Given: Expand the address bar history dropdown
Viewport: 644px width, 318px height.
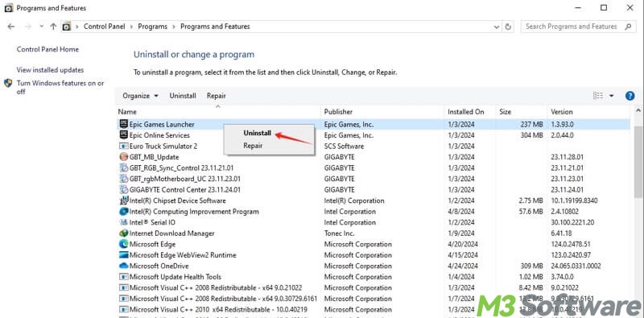Looking at the screenshot, I should point(497,27).
